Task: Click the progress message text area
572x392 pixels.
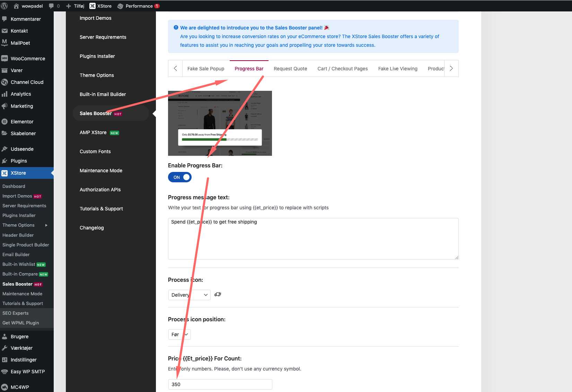Action: [x=313, y=239]
